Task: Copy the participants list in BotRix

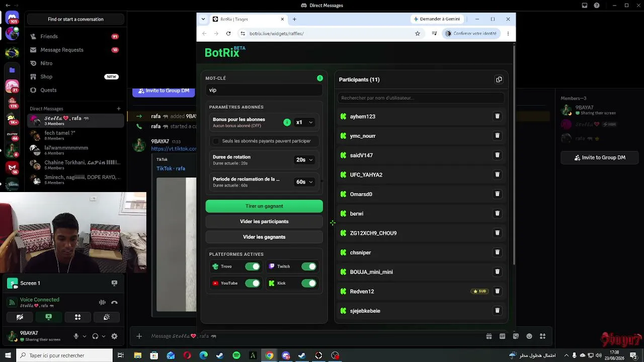Action: click(x=499, y=79)
